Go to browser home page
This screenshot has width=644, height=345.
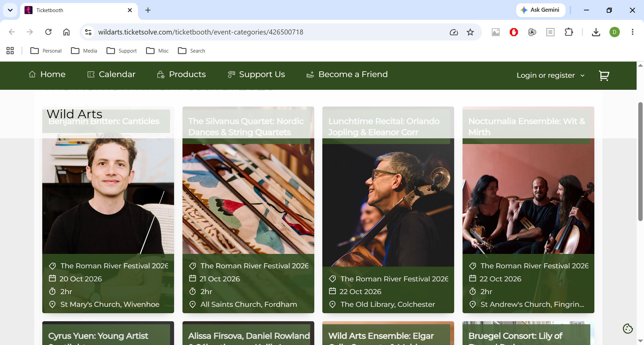click(x=66, y=32)
